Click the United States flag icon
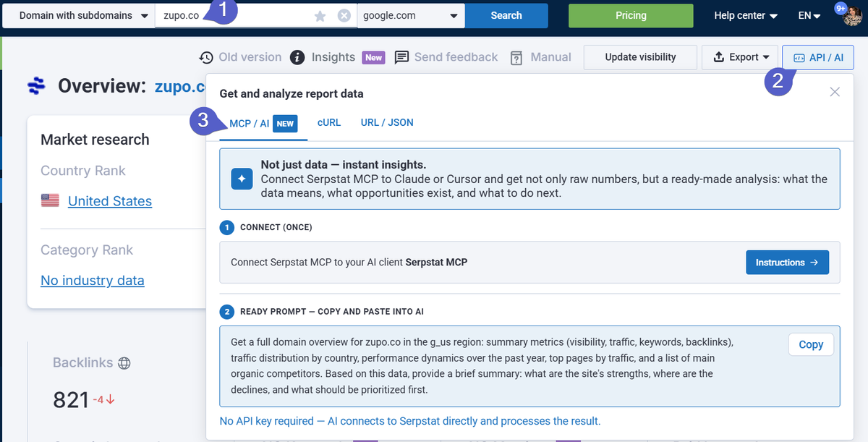The height and width of the screenshot is (442, 868). (50, 201)
